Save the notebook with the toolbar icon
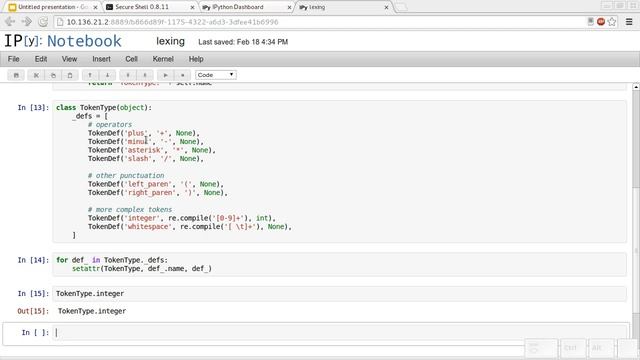 16,75
